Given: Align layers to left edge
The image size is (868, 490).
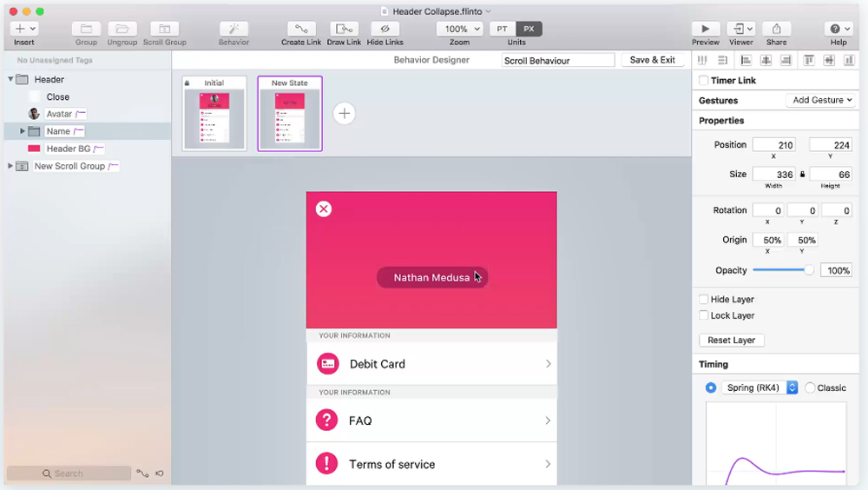Looking at the screenshot, I should coord(746,60).
